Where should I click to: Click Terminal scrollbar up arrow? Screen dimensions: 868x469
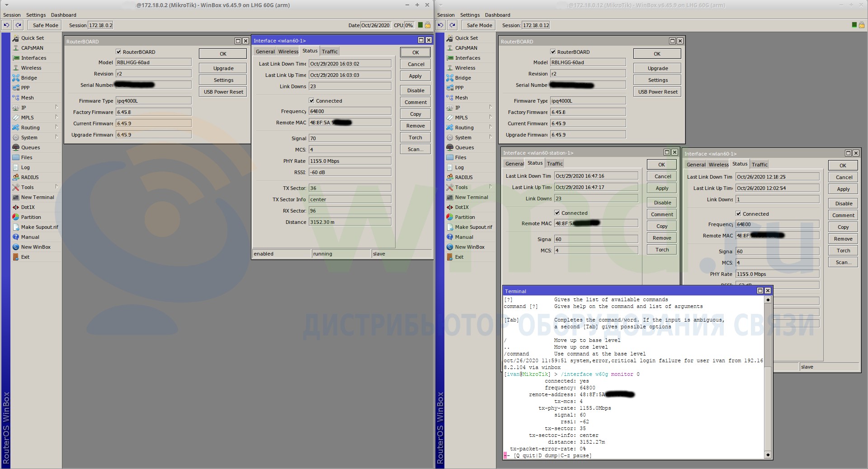pyautogui.click(x=768, y=299)
